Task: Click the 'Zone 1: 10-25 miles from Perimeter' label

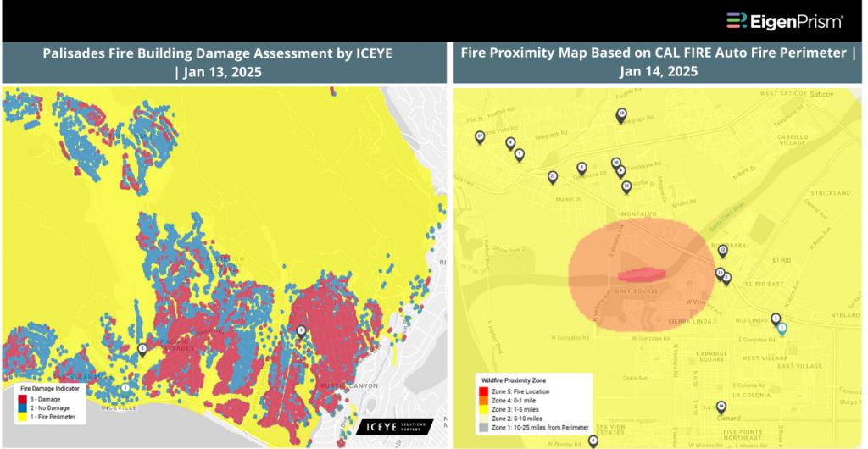Action: click(x=540, y=428)
